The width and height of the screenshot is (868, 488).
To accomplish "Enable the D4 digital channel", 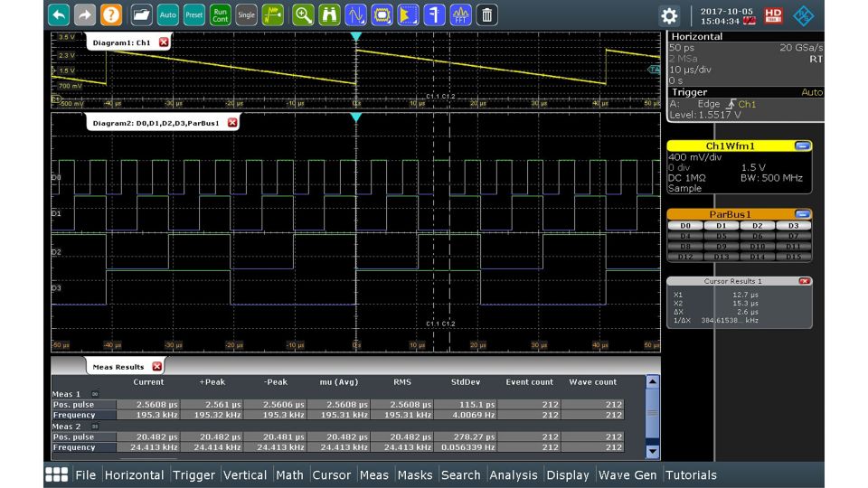I will coord(685,236).
